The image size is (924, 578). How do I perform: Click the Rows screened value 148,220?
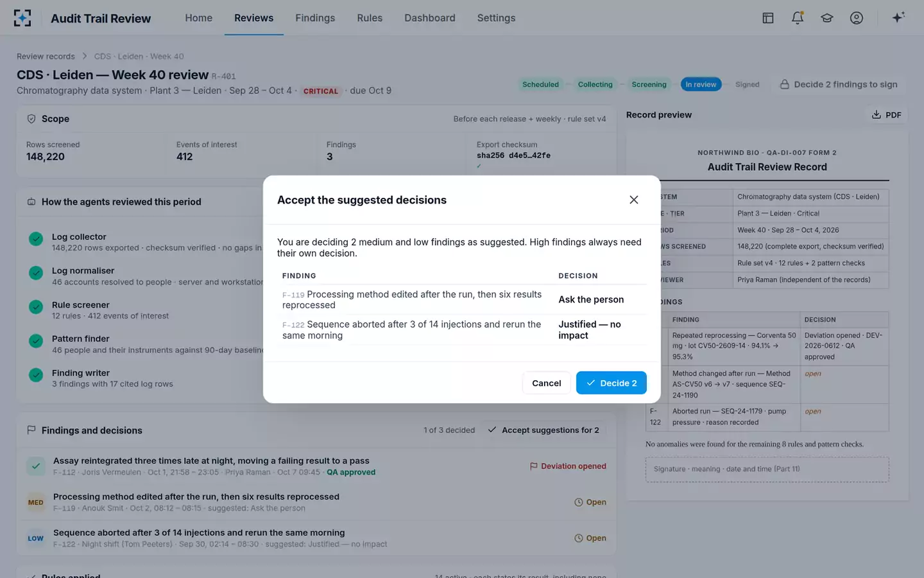46,157
